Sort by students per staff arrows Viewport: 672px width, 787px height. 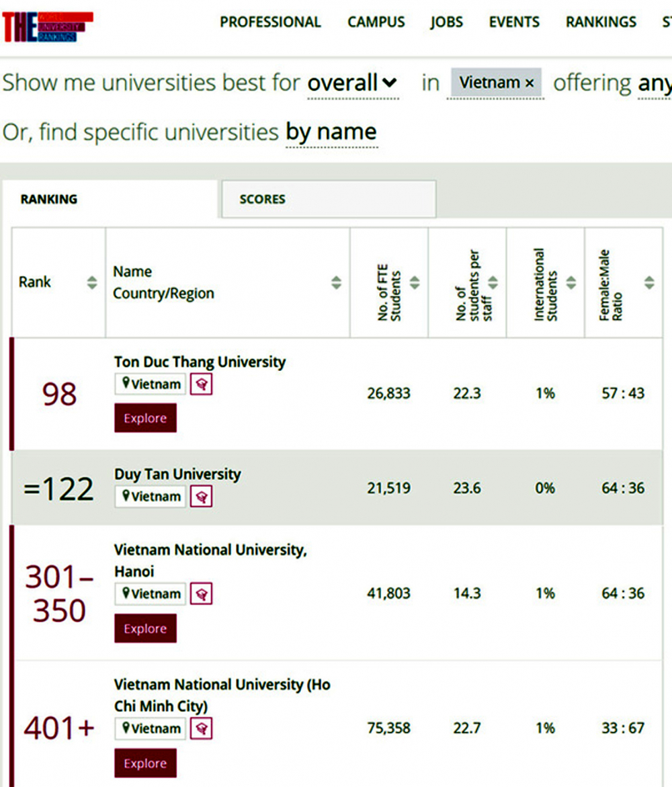pyautogui.click(x=493, y=282)
